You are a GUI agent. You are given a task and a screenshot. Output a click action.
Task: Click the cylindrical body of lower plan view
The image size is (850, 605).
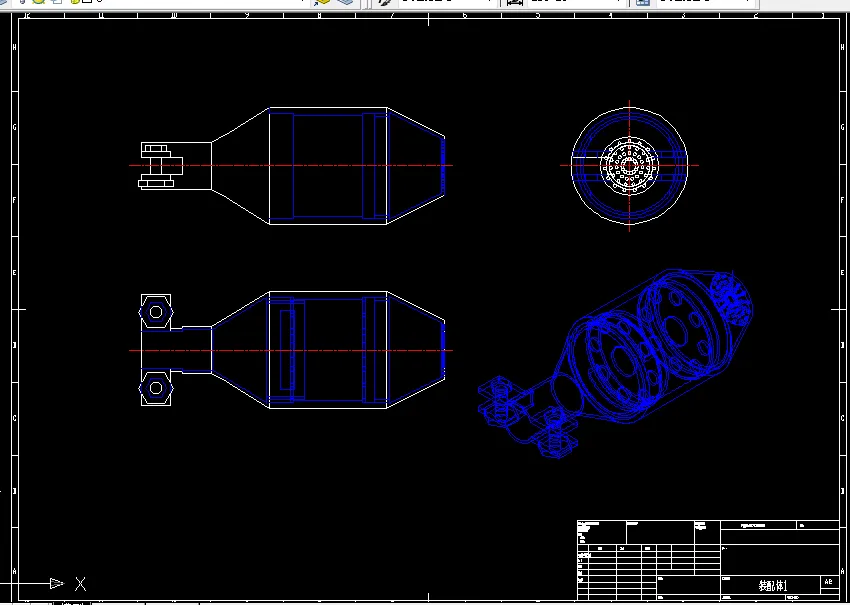[328, 350]
